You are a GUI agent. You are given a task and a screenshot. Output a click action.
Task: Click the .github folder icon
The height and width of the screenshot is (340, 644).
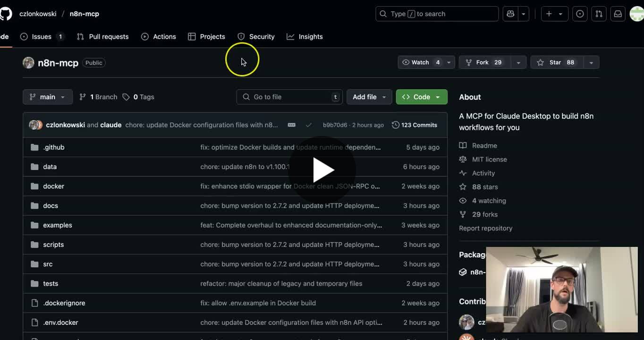point(34,147)
